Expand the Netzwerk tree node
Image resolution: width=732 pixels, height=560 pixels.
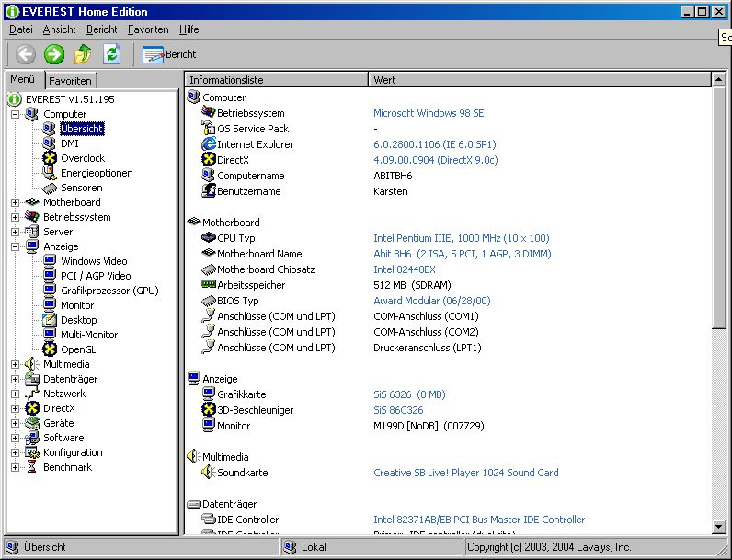[x=16, y=394]
